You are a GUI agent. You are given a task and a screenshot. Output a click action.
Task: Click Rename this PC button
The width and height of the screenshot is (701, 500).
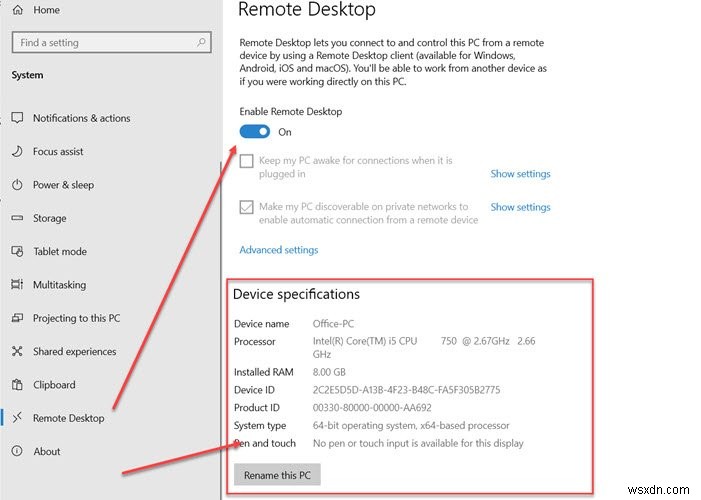(277, 475)
